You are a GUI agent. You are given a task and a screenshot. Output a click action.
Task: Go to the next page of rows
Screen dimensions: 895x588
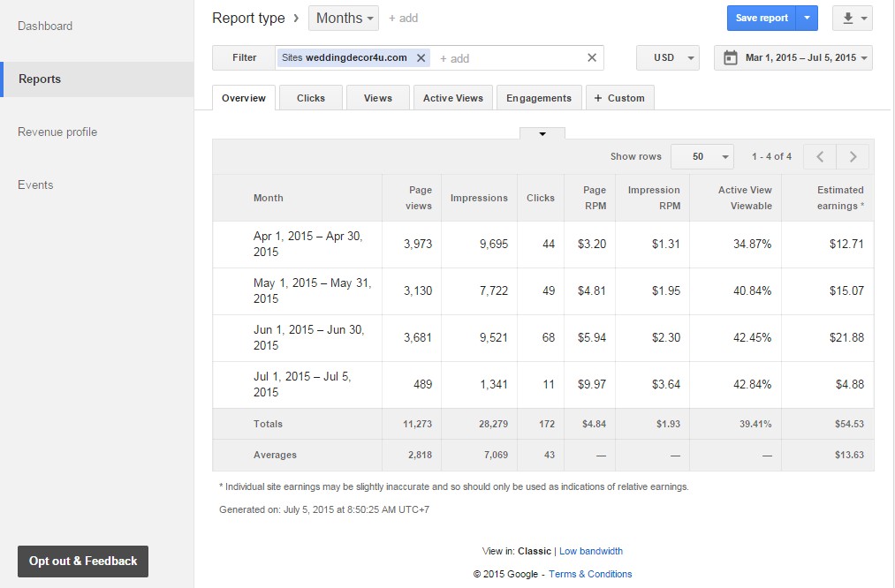tap(853, 156)
